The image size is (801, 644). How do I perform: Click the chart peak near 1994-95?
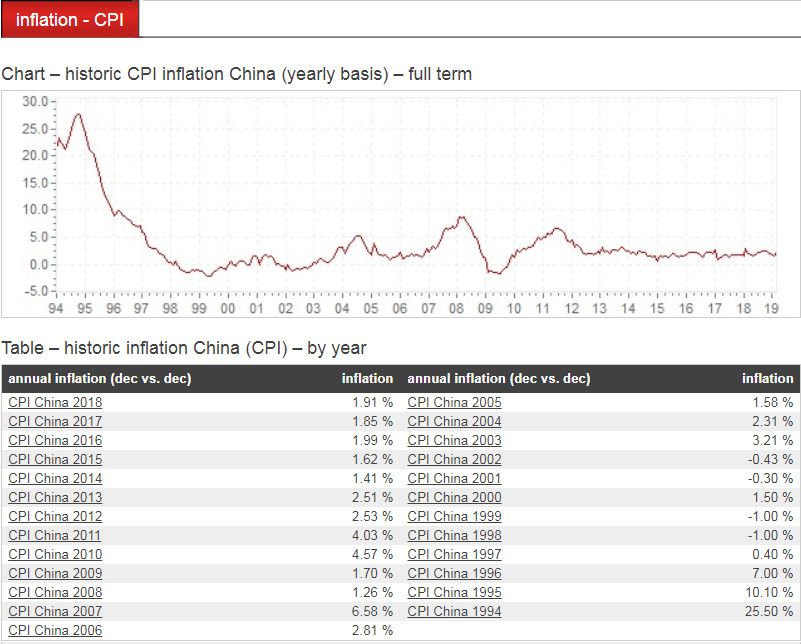click(x=78, y=114)
